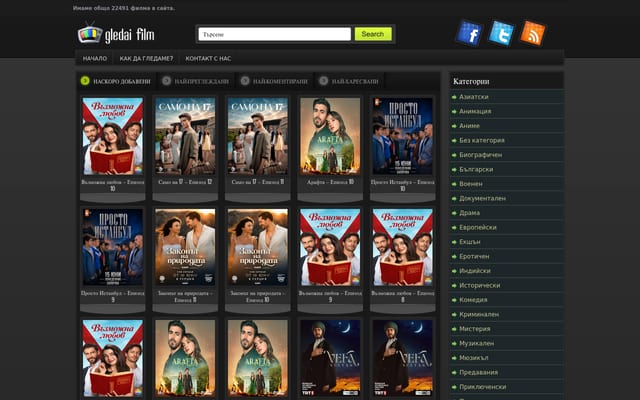The width and height of the screenshot is (640, 400).
Task: Click the green arrow next to Азиатски
Action: [454, 97]
